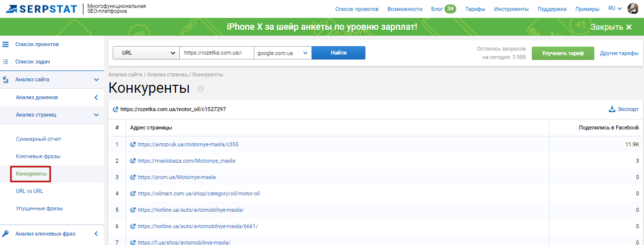Open Список задач in the left sidebar
Image resolution: width=644 pixels, height=245 pixels.
click(x=33, y=62)
